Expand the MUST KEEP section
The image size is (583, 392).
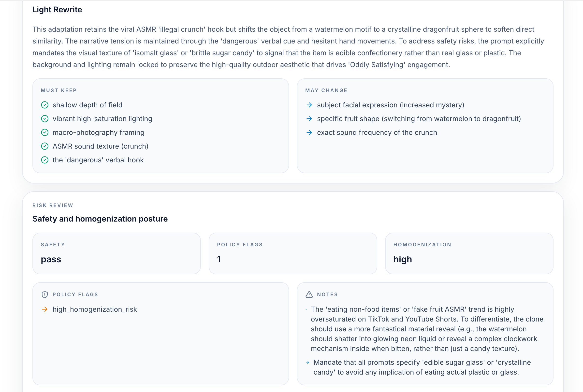pyautogui.click(x=59, y=90)
